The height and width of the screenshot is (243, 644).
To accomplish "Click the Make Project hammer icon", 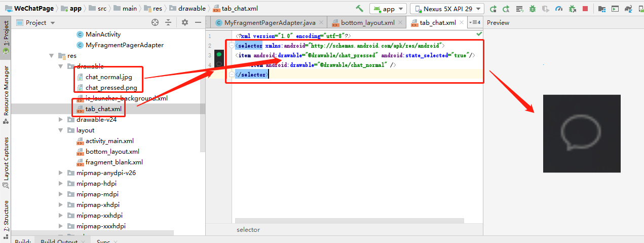I will click(x=360, y=9).
